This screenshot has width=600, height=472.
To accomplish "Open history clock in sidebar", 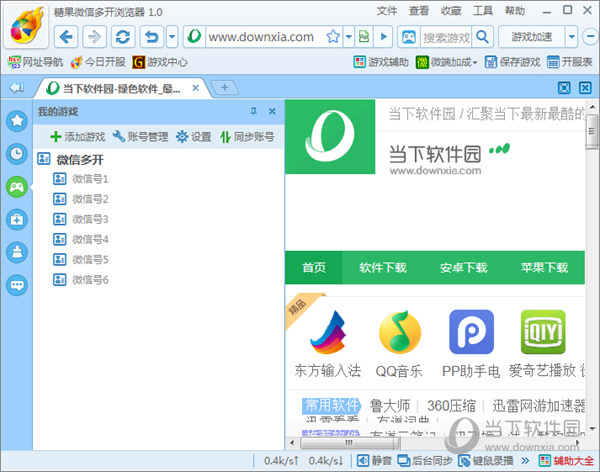I will [x=17, y=154].
